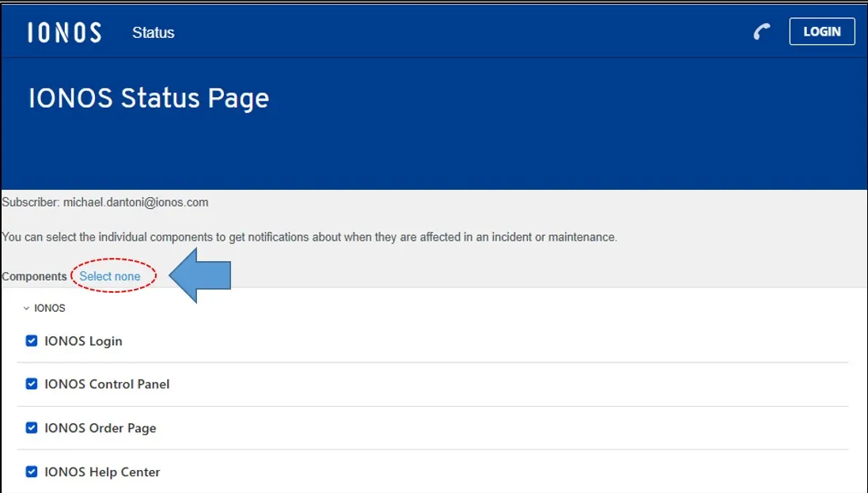The width and height of the screenshot is (868, 493).
Task: Click the phone contact icon
Action: pyautogui.click(x=761, y=32)
